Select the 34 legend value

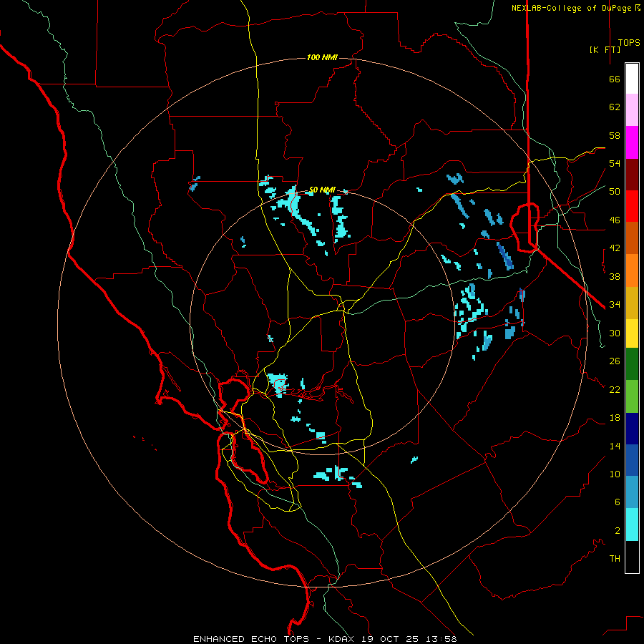615,304
